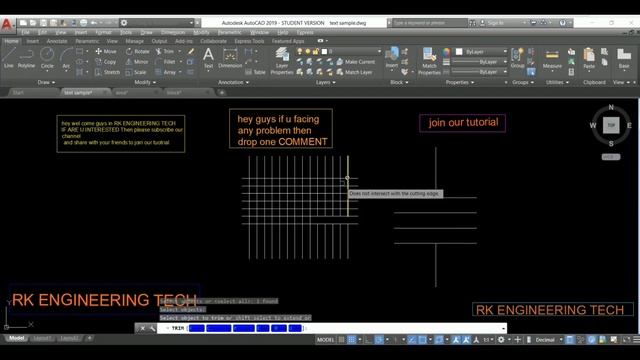
Task: Switch to the Annotate ribbon tab
Action: click(x=57, y=41)
